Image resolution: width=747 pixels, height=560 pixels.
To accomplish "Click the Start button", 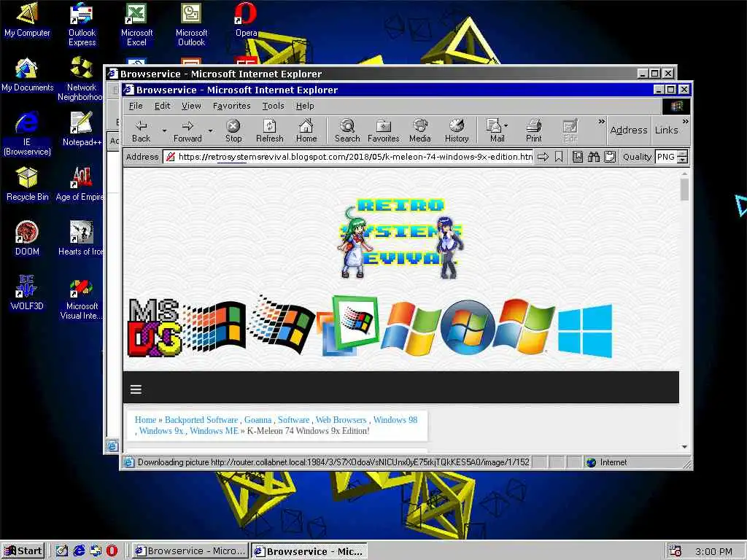I will coord(23,551).
